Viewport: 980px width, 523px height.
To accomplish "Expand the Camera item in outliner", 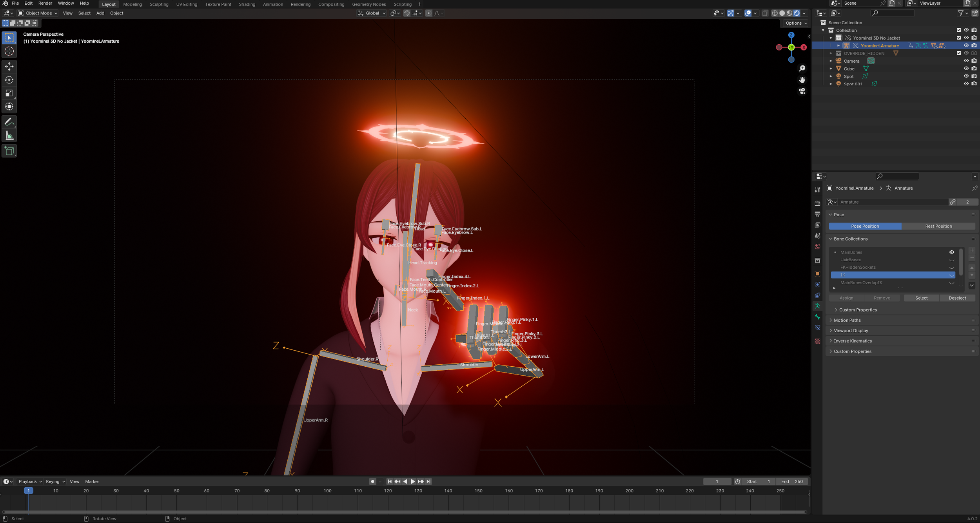I will (x=831, y=61).
